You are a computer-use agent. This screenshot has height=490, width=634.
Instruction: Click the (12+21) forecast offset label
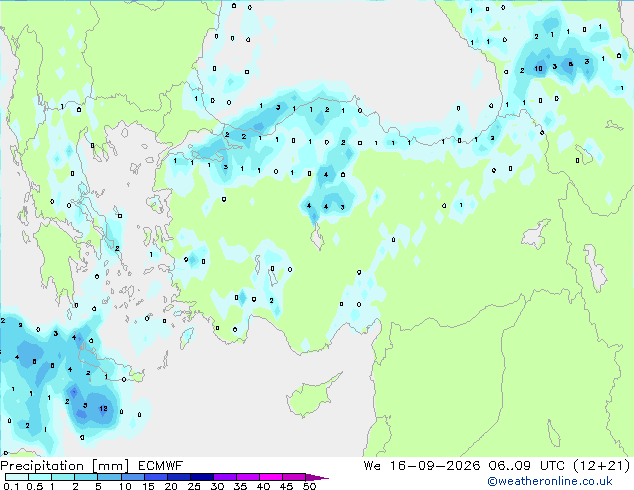click(602, 466)
